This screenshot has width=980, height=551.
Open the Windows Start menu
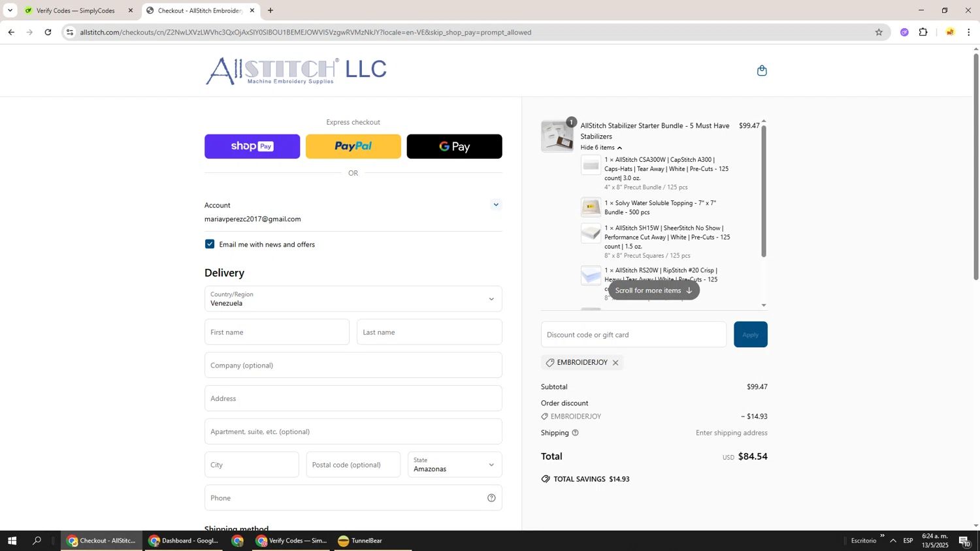pos(12,541)
